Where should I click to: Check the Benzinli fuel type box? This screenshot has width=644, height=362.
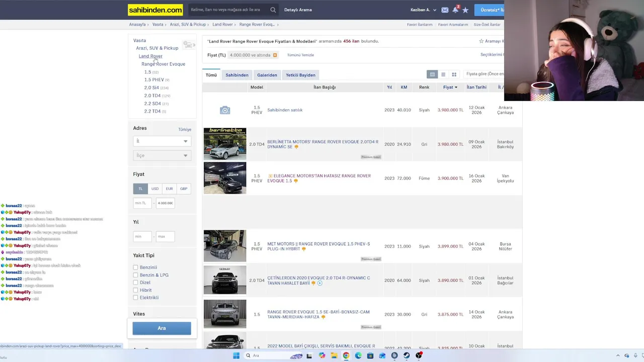click(135, 267)
